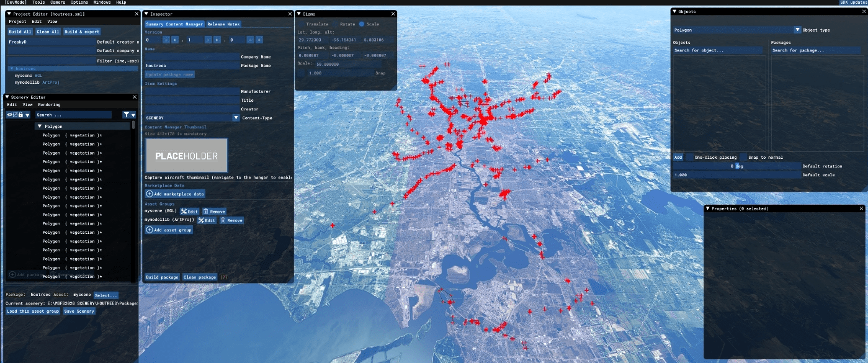
Task: Enable the Snap to normal checkbox
Action: [x=743, y=157]
